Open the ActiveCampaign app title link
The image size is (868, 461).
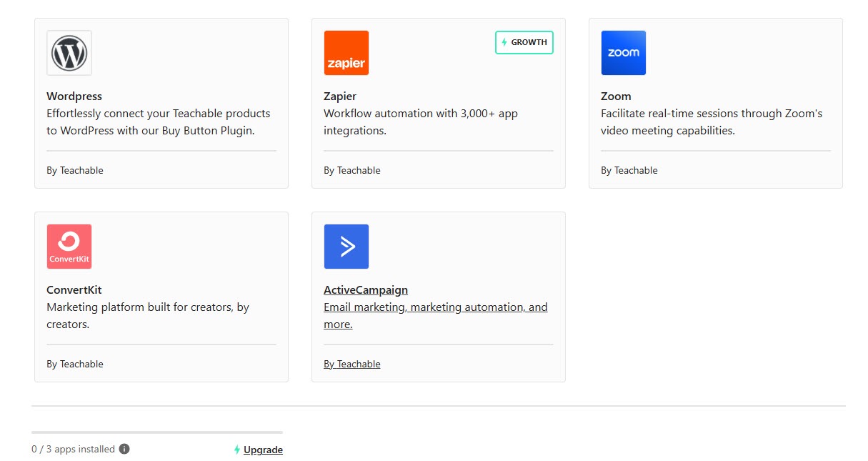[366, 289]
